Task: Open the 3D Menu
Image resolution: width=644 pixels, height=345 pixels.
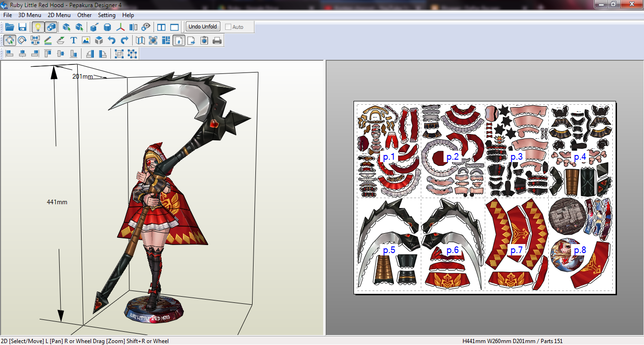Action: click(x=29, y=15)
